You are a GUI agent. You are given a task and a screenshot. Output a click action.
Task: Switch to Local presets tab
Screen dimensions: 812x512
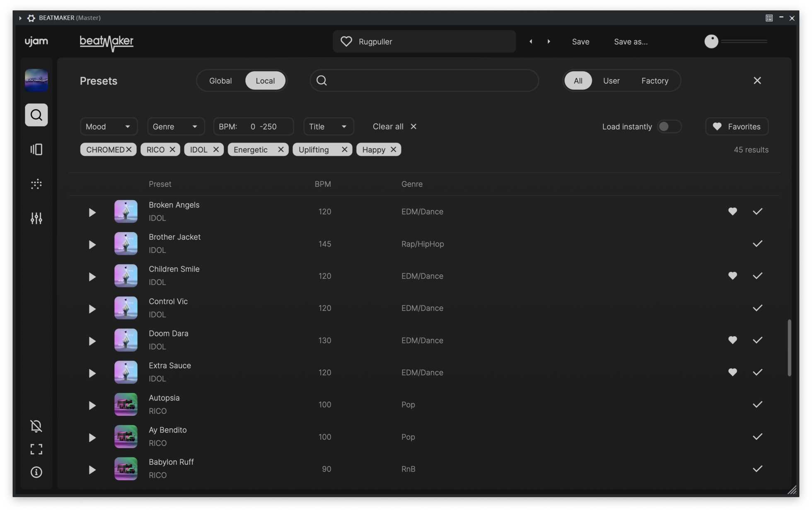[265, 80]
